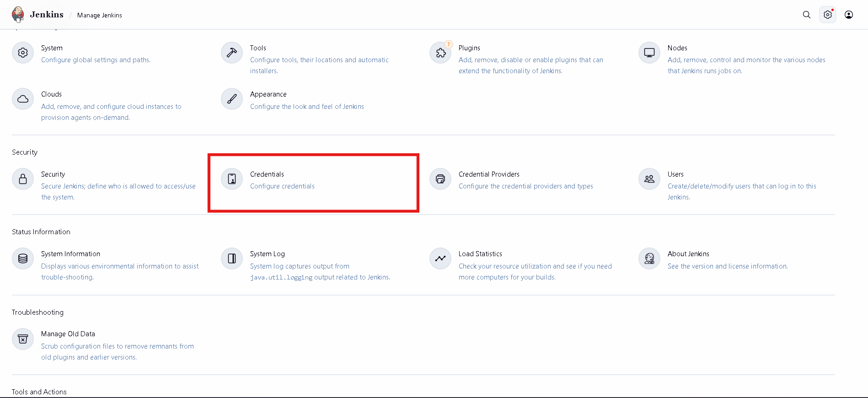Click the Clouds cloud icon

tap(23, 99)
